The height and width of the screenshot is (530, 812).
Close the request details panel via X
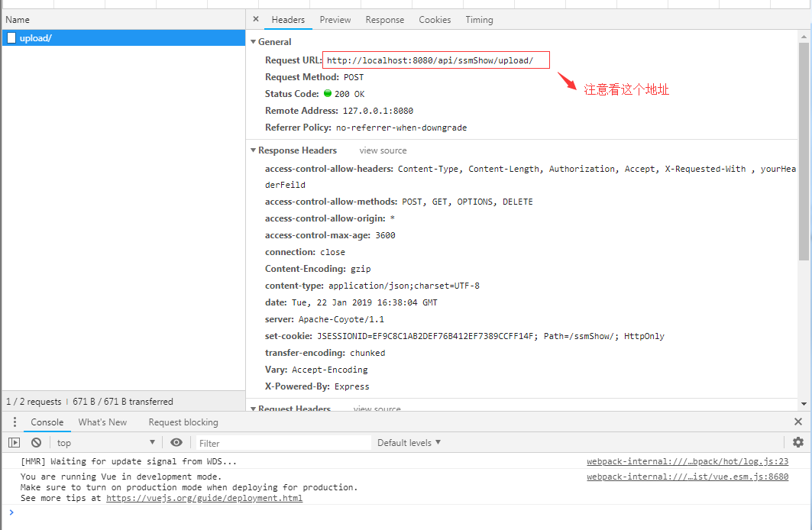[x=255, y=18]
